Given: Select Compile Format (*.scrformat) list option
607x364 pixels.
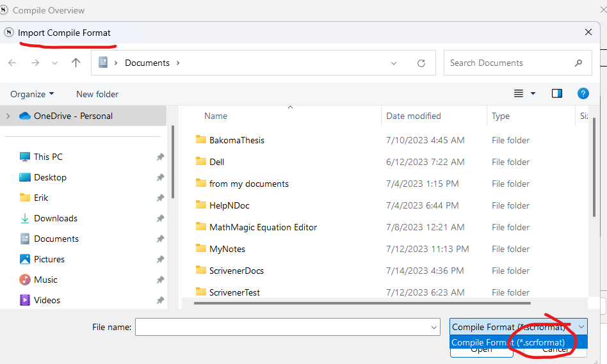Looking at the screenshot, I should point(508,342).
